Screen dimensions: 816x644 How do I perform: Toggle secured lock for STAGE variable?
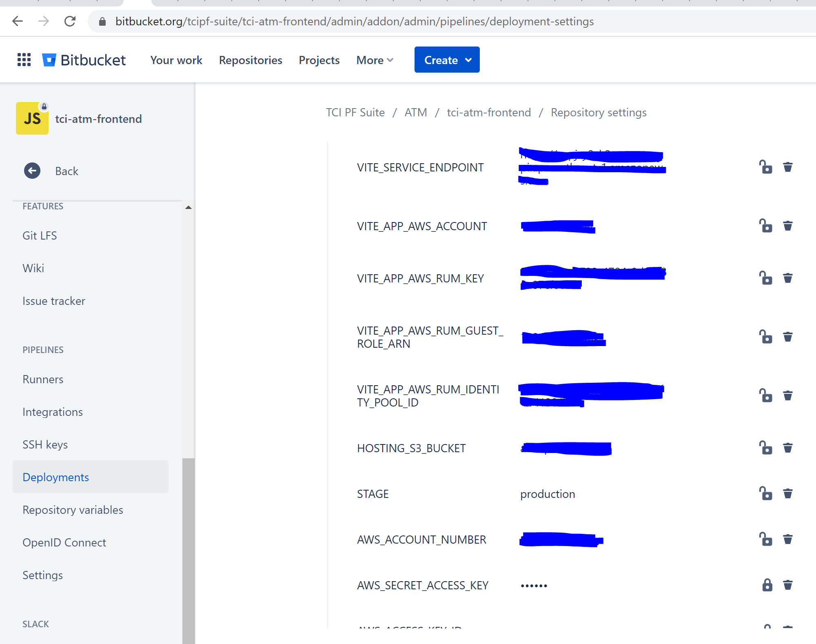pos(766,494)
